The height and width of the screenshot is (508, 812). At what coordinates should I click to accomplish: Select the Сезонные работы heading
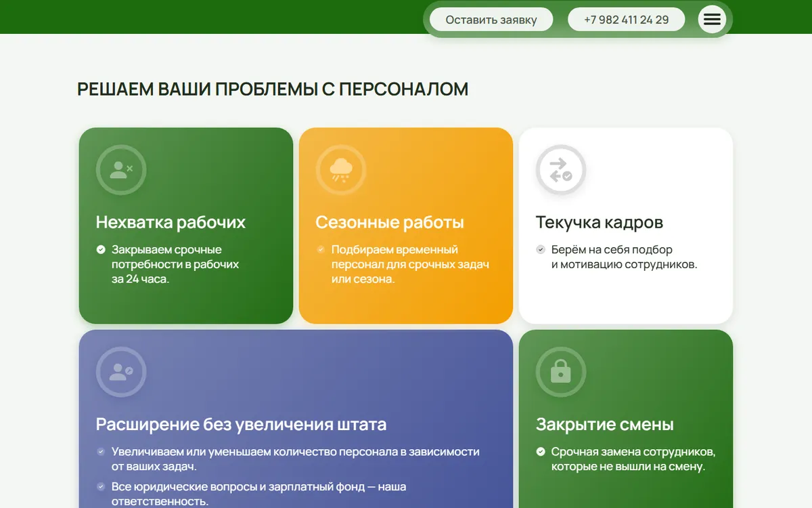390,222
